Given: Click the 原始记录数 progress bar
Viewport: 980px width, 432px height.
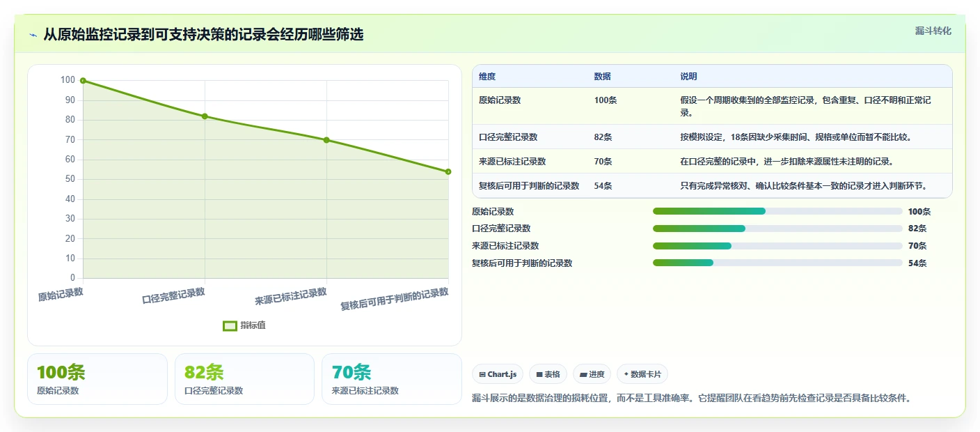Looking at the screenshot, I should pos(777,211).
